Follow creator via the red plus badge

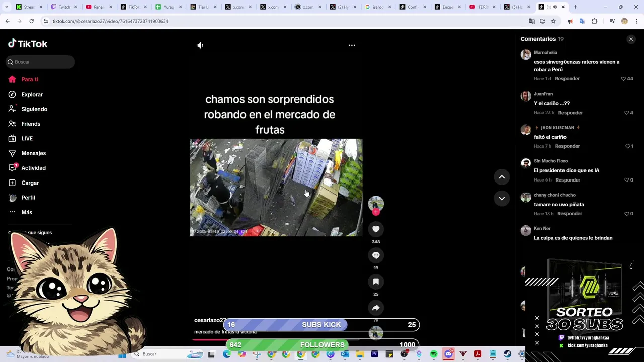[x=376, y=212]
